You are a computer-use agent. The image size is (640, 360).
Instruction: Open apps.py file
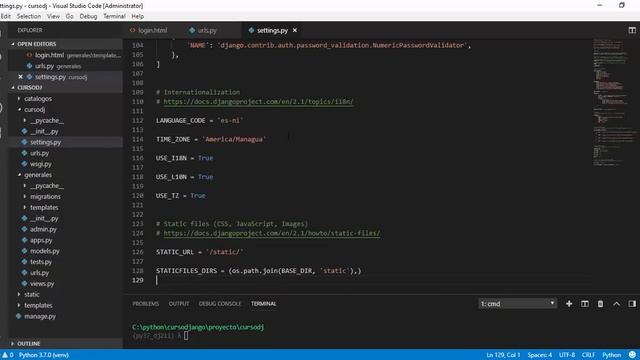pos(41,240)
